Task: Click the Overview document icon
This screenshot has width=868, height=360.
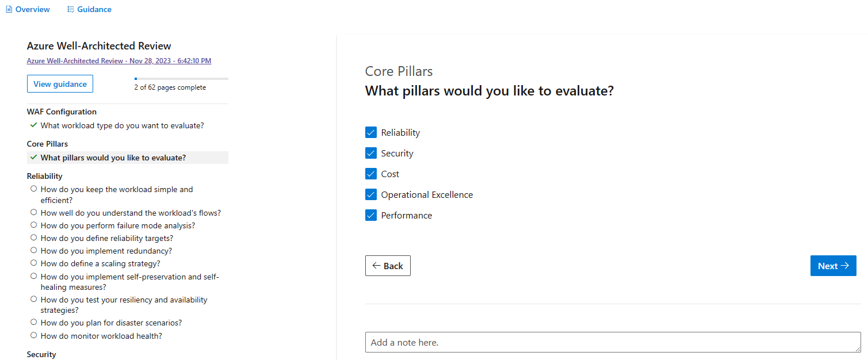Action: click(9, 9)
